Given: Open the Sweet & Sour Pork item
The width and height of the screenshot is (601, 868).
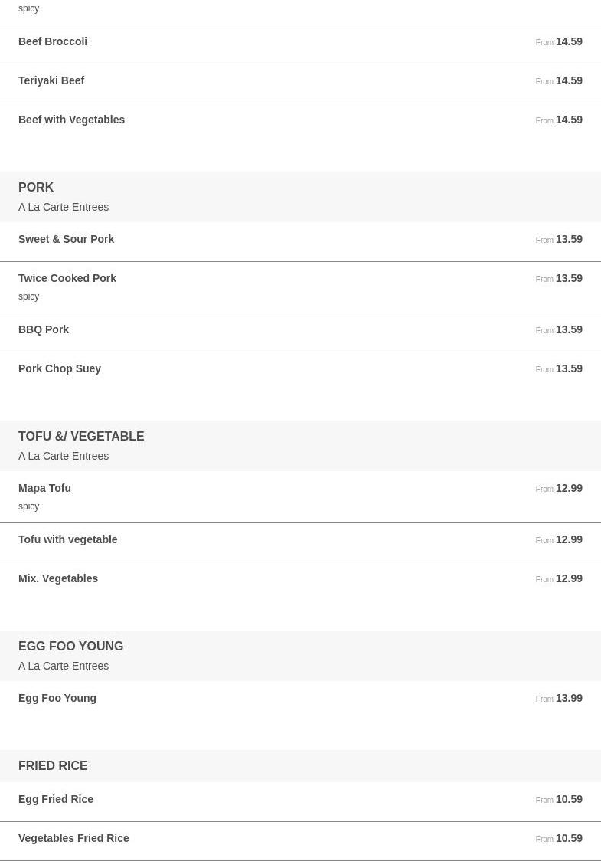Looking at the screenshot, I should (x=300, y=242).
